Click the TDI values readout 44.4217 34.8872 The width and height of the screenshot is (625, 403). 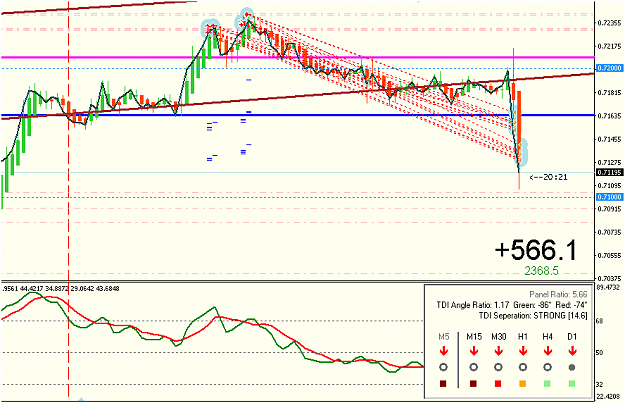tap(43, 288)
